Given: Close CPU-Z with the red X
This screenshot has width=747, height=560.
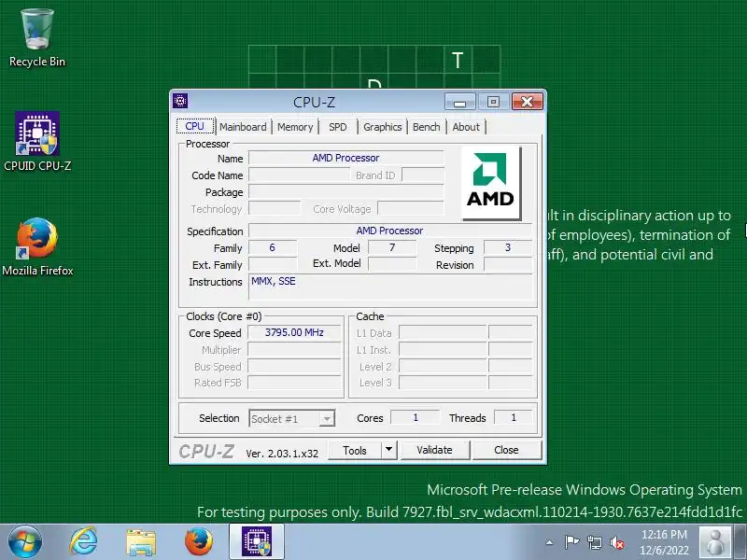Looking at the screenshot, I should tap(528, 102).
